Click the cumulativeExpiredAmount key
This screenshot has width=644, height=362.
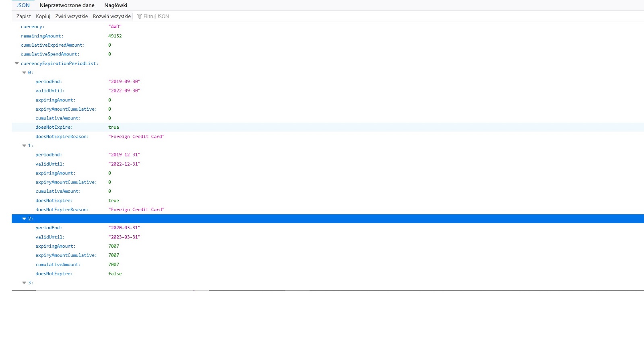53,45
